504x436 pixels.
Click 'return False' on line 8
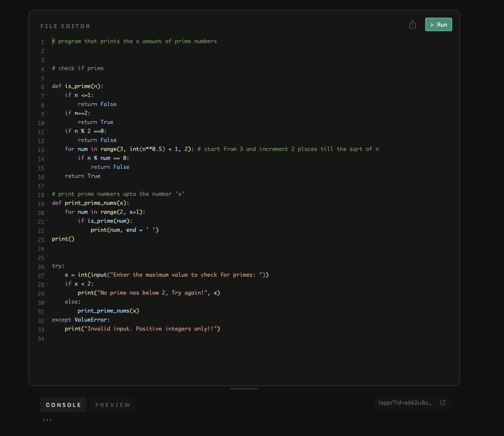coord(97,104)
